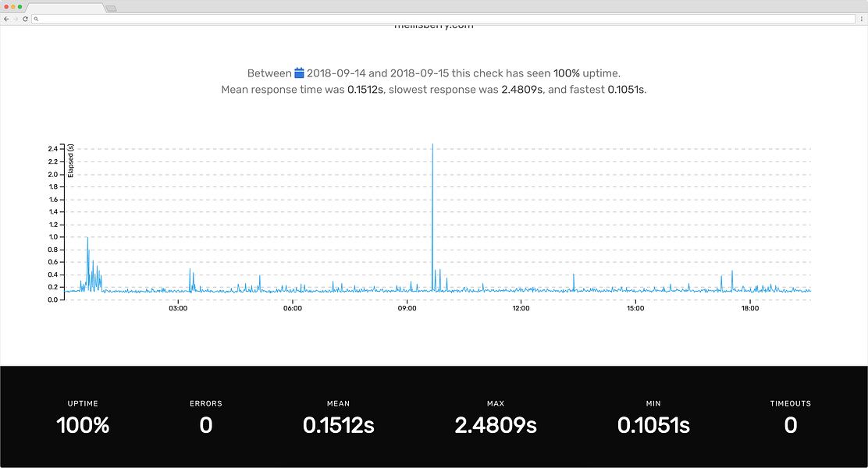Click the 12:00 x-axis label

point(521,308)
